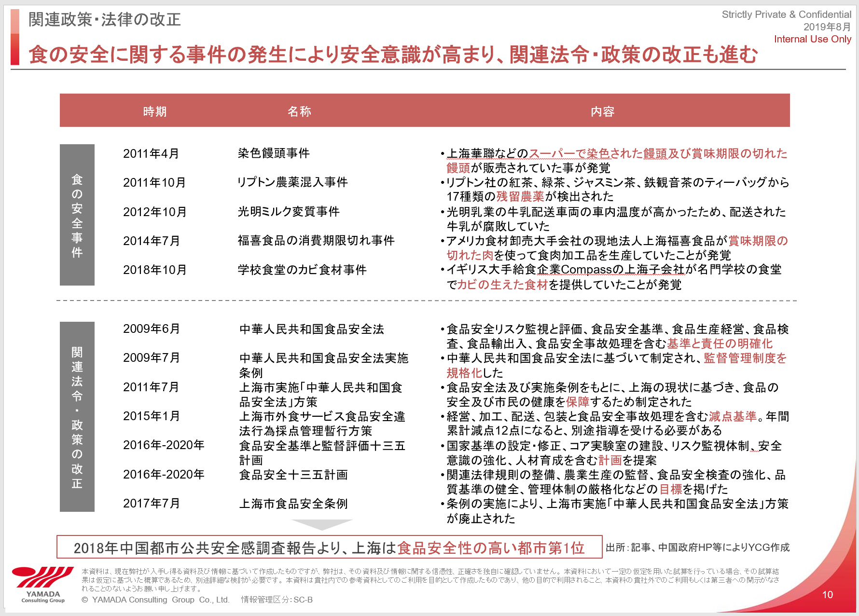The image size is (859, 616).
Task: Click the date 2009年7月
Action: (x=151, y=357)
